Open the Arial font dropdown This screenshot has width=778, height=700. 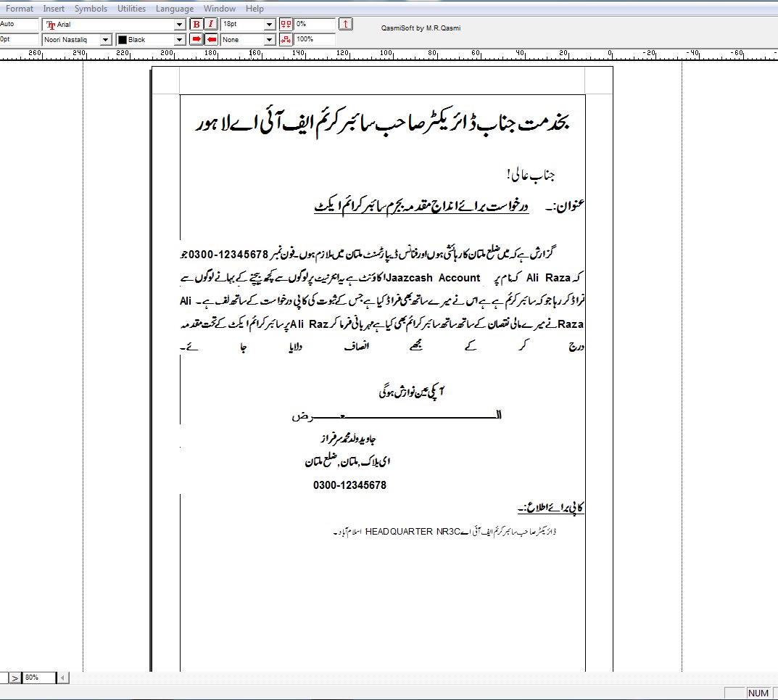[x=180, y=23]
